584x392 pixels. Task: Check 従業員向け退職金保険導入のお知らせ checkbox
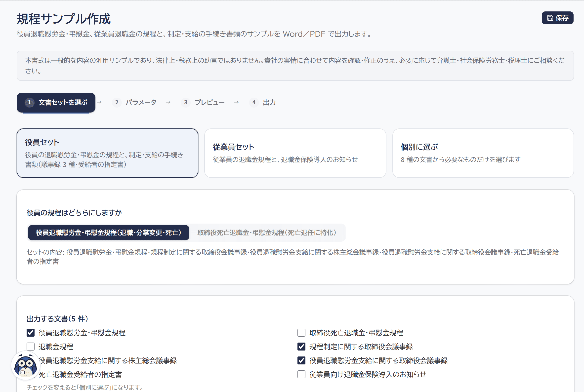301,375
